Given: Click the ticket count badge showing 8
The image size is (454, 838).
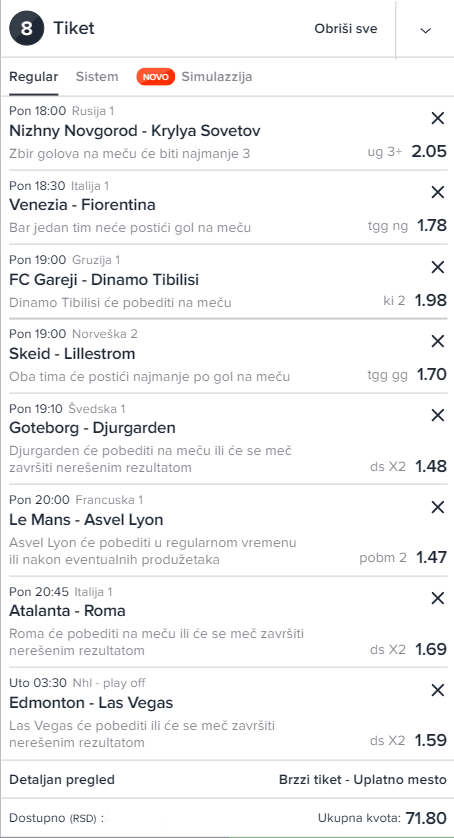Looking at the screenshot, I should [x=26, y=28].
